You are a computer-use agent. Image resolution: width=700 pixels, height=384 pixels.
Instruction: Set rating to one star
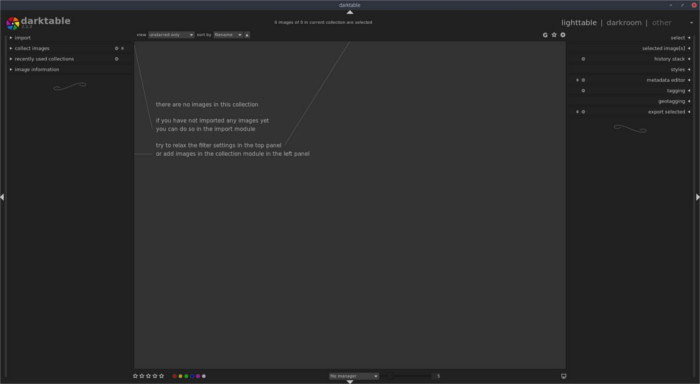coord(135,376)
